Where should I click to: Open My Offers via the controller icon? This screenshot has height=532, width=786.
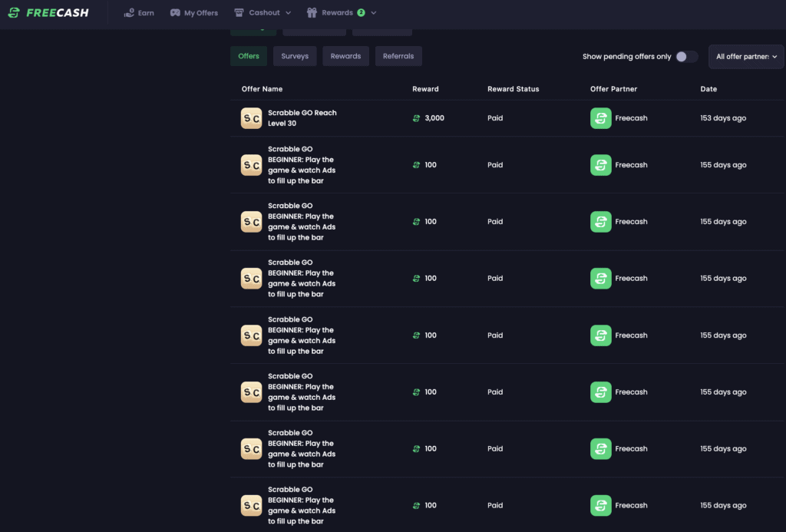coord(175,12)
